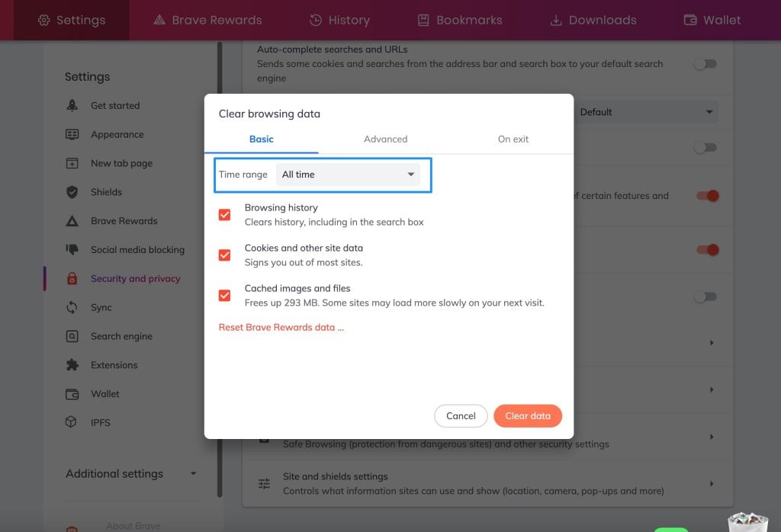Click the Brave Rewards triangle icon in top bar

(x=159, y=20)
